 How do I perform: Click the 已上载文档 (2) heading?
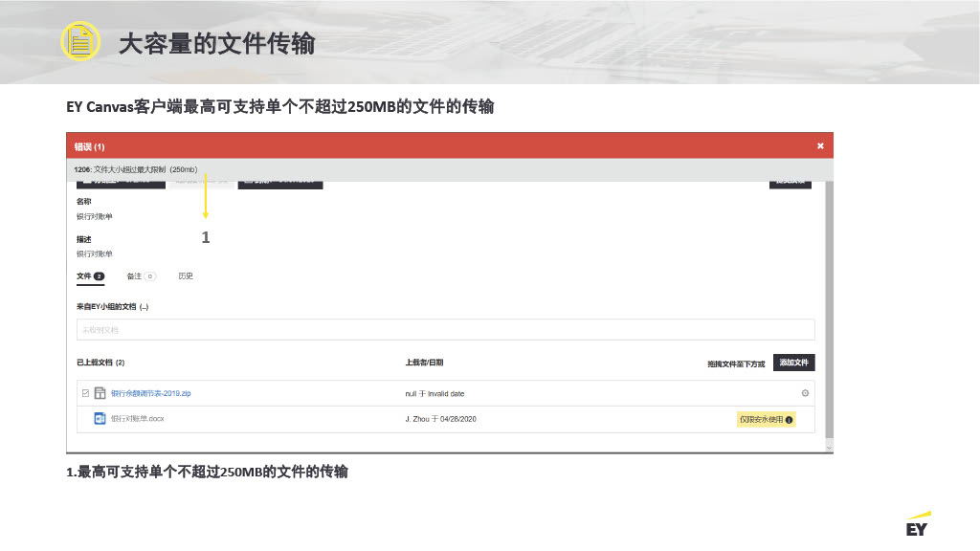[100, 363]
